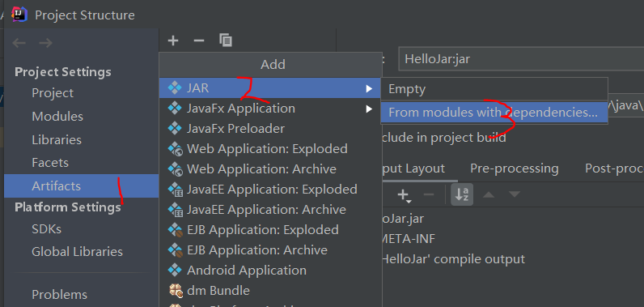Click the icon beside JavaFx Application

[x=175, y=108]
